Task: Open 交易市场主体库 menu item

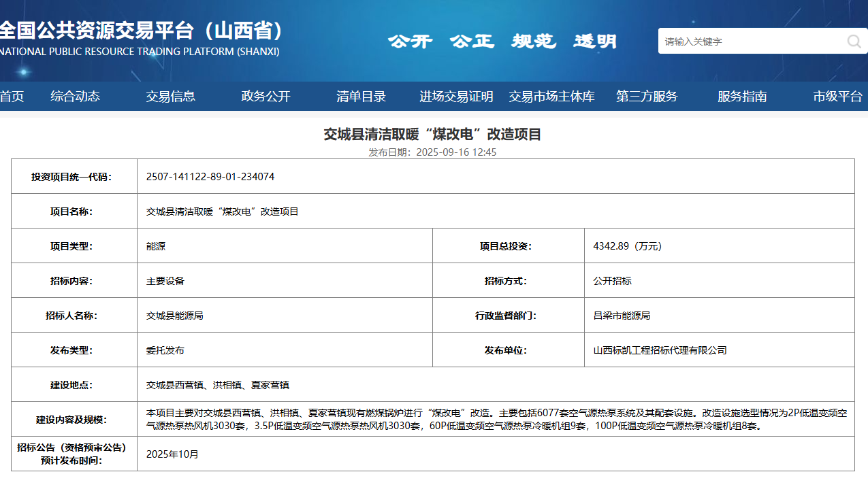Action: [x=551, y=97]
